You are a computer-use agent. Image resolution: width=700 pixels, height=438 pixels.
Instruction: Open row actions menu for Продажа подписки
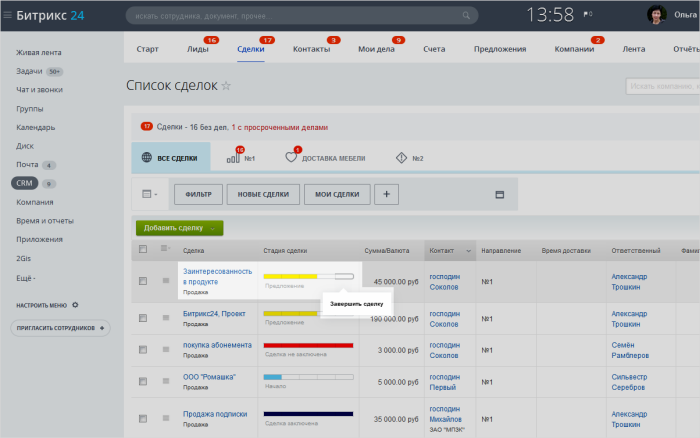click(166, 418)
